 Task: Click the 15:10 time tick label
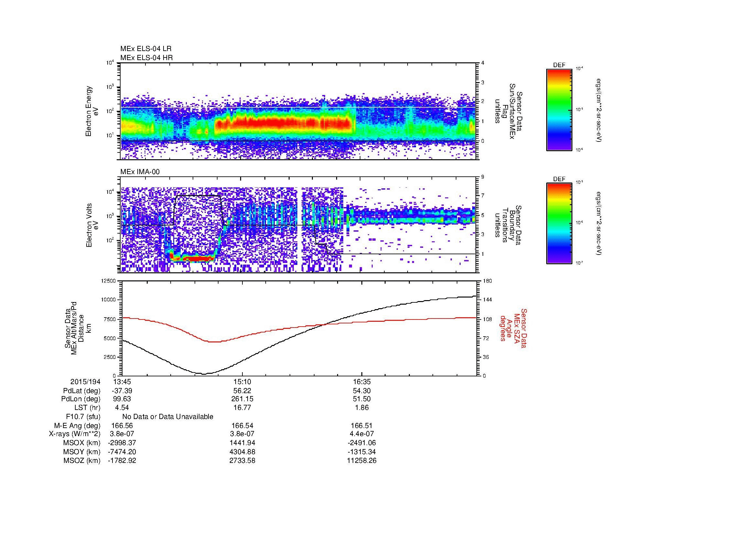click(x=242, y=382)
